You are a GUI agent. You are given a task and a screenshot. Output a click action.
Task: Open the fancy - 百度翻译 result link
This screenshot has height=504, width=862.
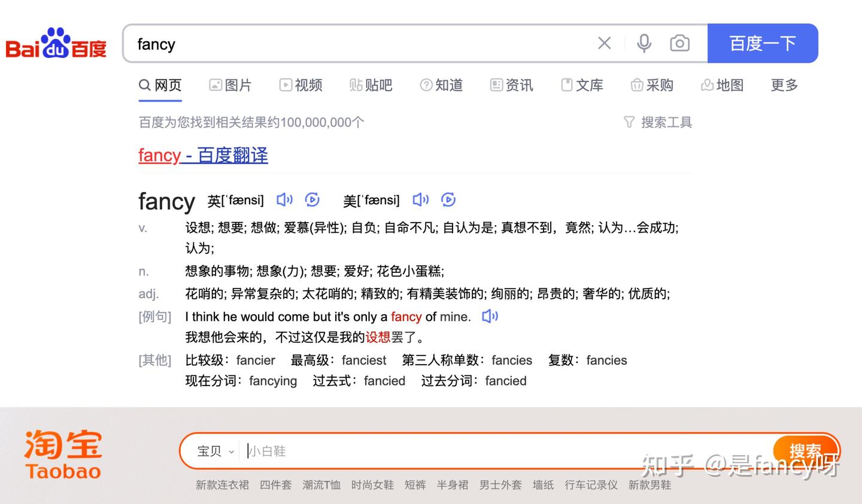(x=203, y=156)
